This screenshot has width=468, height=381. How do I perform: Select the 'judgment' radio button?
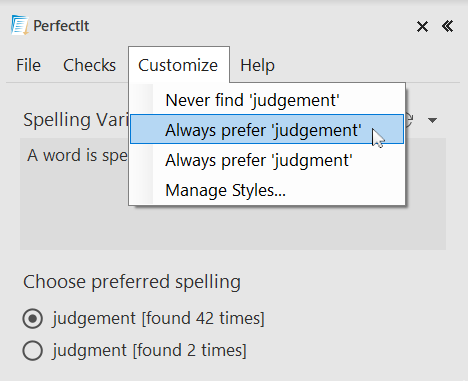tap(33, 350)
